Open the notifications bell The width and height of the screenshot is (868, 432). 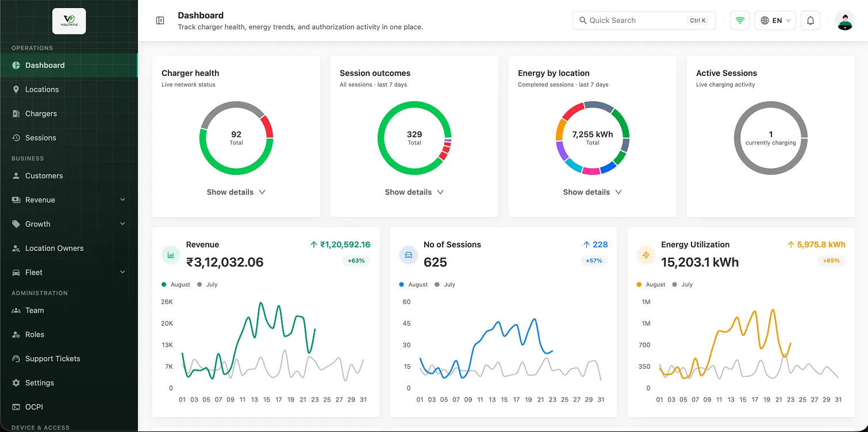(811, 21)
